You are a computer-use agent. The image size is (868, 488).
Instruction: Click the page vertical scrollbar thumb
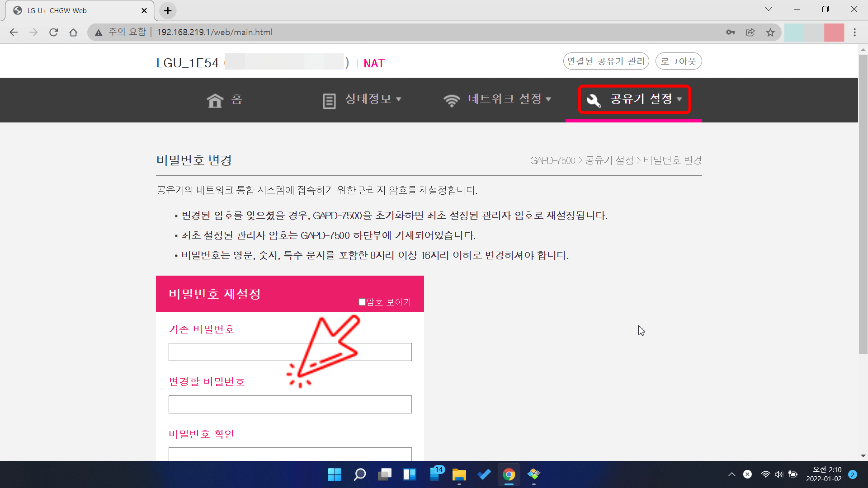click(x=863, y=203)
